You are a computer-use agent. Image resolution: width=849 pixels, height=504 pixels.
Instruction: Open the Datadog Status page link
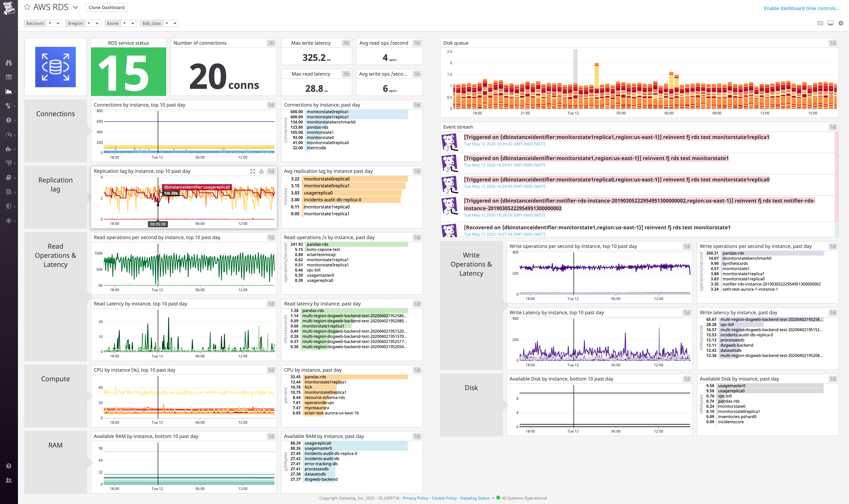pyautogui.click(x=475, y=498)
